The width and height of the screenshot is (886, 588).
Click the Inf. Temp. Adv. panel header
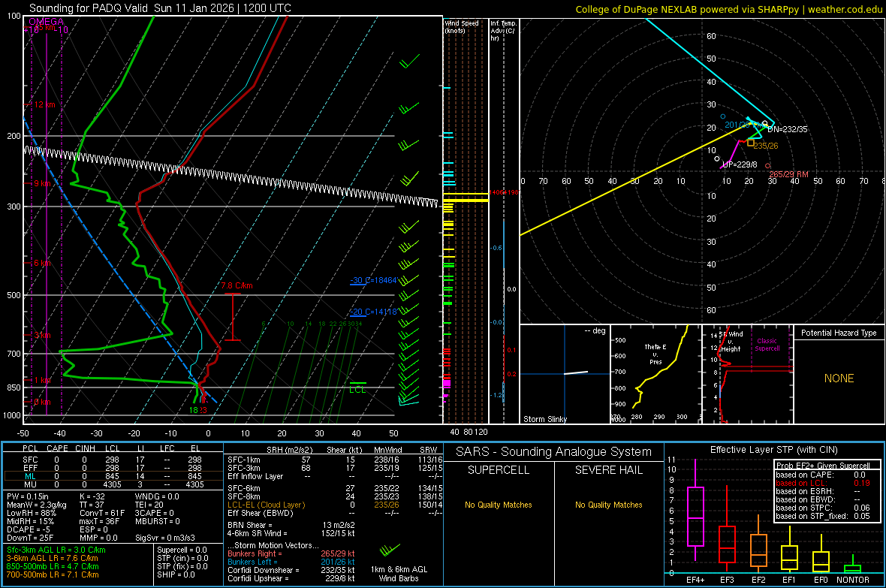pos(503,31)
